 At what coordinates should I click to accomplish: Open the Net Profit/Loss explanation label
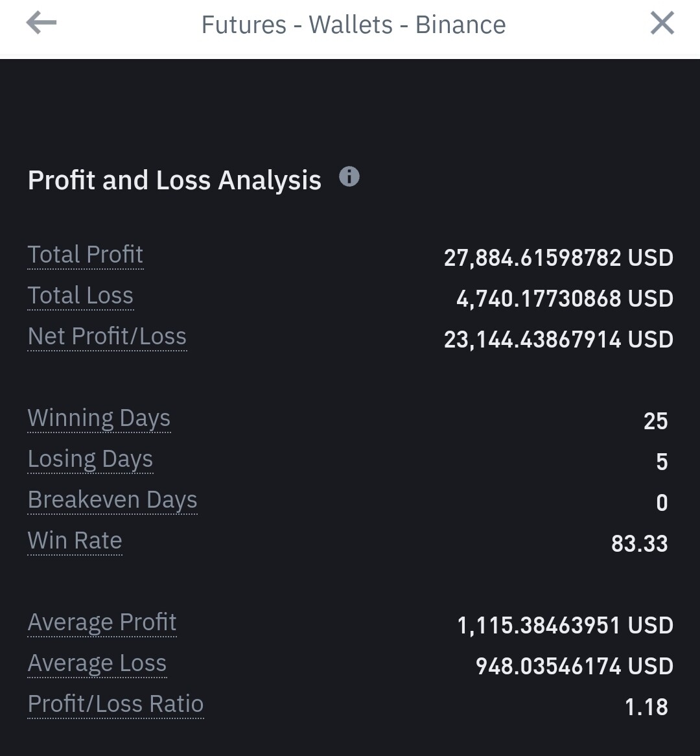click(x=107, y=337)
